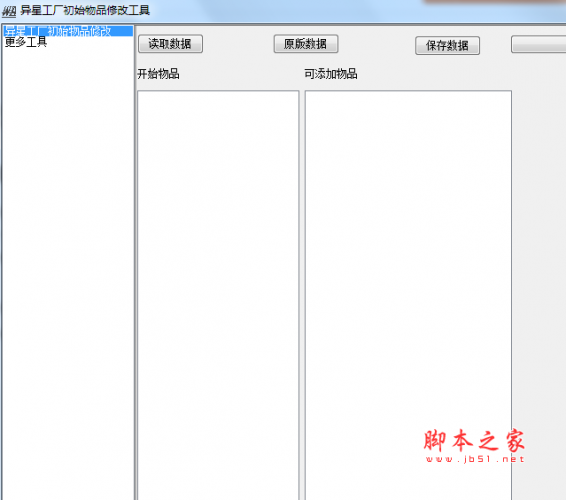
Task: Click the application icon in title bar
Action: pyautogui.click(x=9, y=11)
